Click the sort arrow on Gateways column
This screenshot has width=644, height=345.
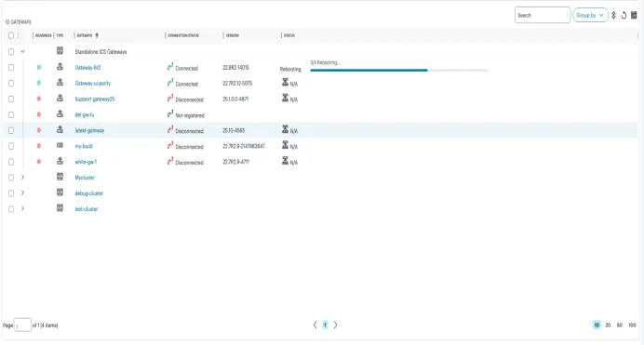click(x=97, y=35)
